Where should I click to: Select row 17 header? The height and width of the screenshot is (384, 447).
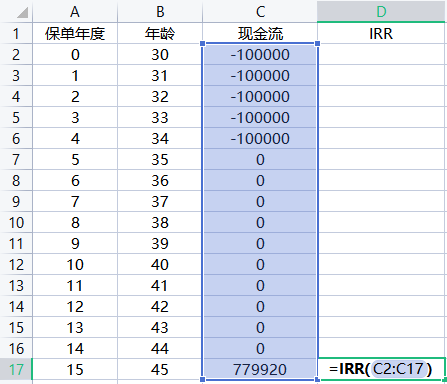click(x=16, y=369)
